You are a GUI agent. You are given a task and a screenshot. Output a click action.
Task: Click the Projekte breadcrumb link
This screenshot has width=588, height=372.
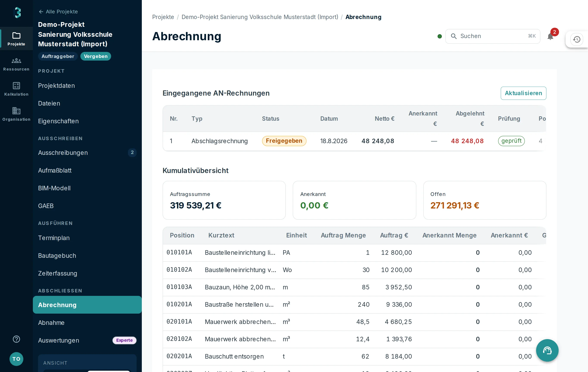163,17
